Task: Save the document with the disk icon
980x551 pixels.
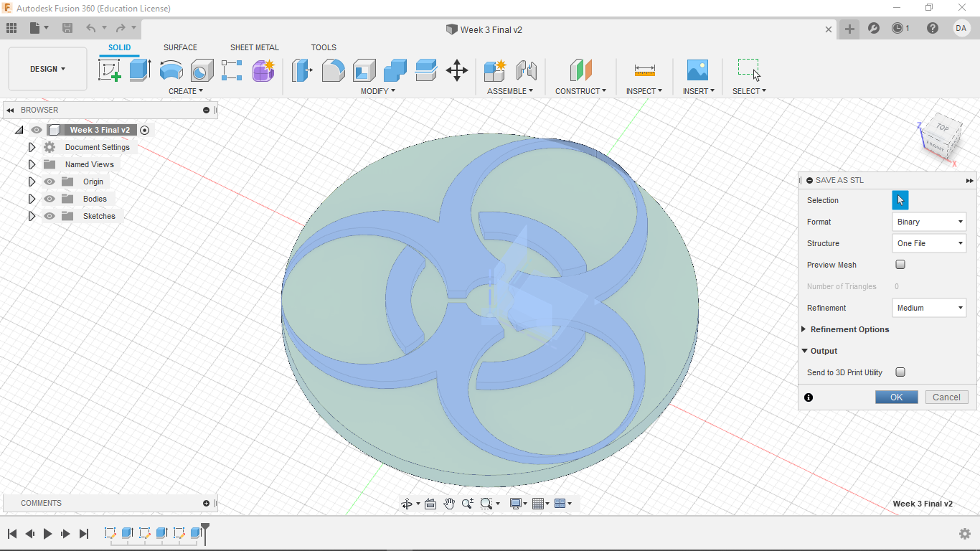Action: (x=67, y=28)
